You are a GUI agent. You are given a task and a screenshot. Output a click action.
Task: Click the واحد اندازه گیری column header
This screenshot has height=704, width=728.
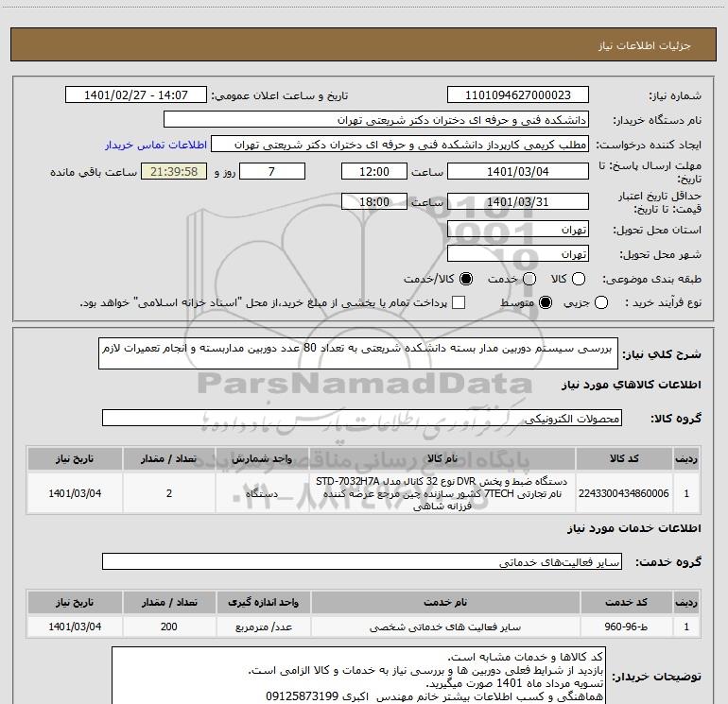tap(263, 602)
